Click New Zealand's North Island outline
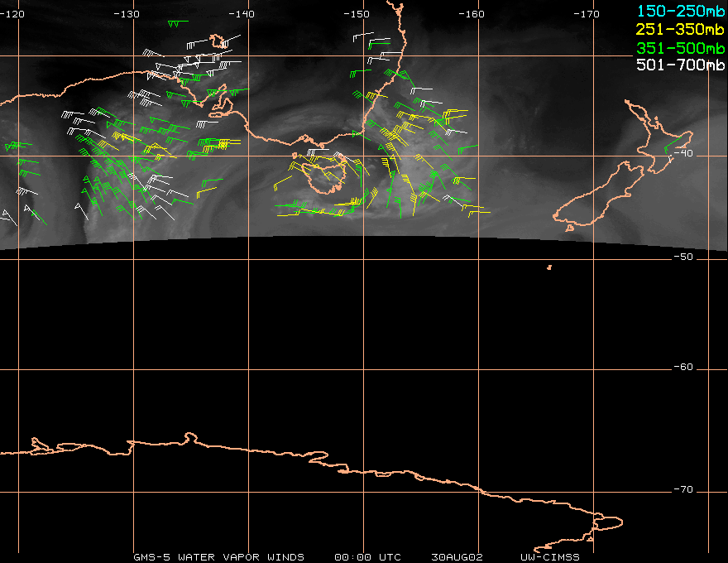The height and width of the screenshot is (563, 728). pyautogui.click(x=659, y=135)
